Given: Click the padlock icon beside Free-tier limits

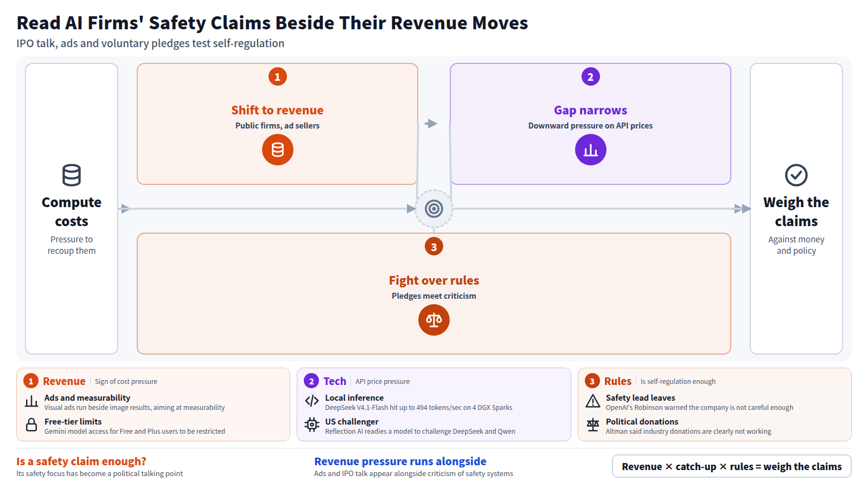Looking at the screenshot, I should (31, 425).
